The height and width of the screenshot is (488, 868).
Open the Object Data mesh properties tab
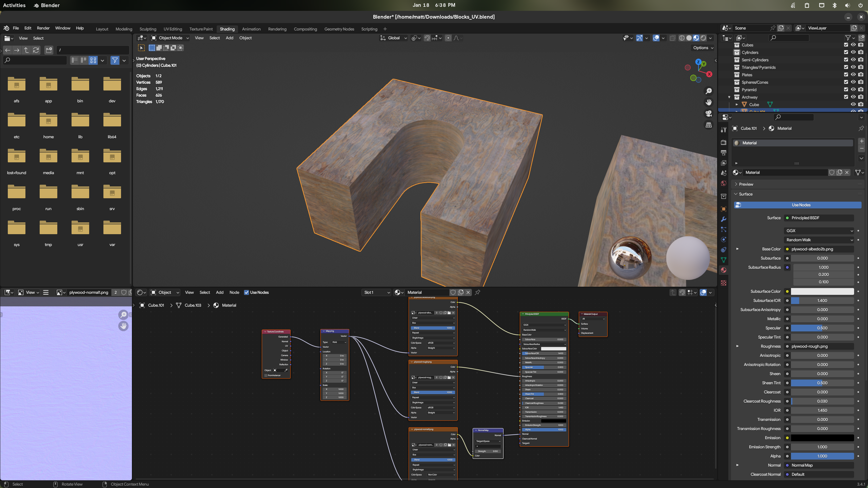(x=724, y=260)
